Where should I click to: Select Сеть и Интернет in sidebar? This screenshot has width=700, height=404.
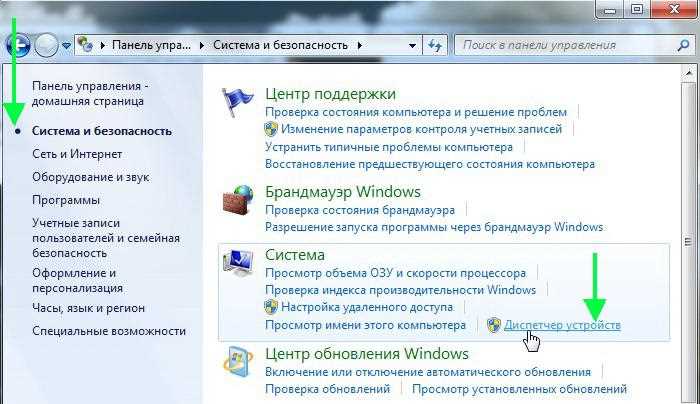click(77, 154)
